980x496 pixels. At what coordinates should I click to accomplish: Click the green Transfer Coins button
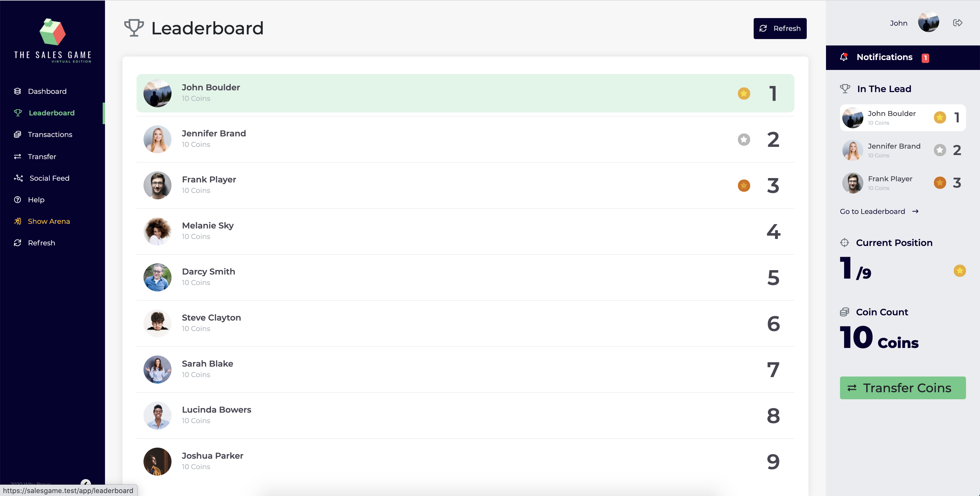[902, 388]
